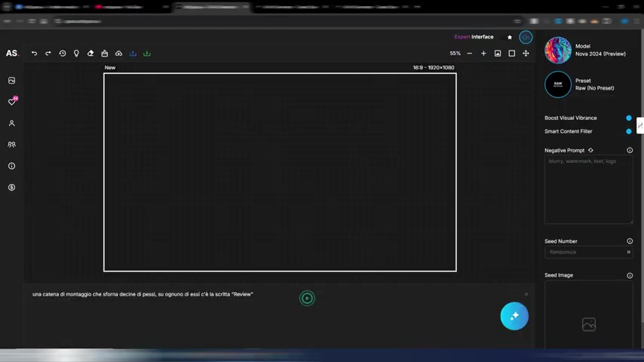
Task: Open the circular user avatar
Action: [526, 38]
